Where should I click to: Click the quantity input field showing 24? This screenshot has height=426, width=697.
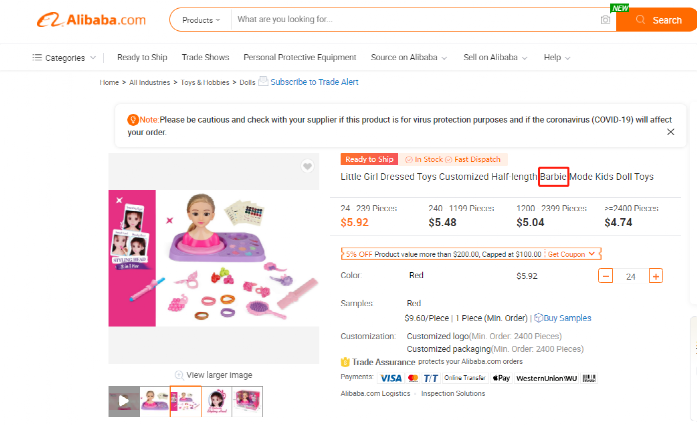[x=631, y=277]
